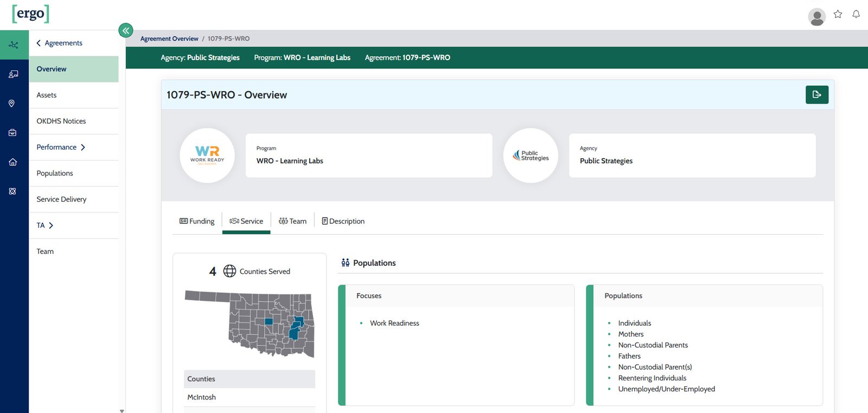Click the Agency Public Strategies card
The width and height of the screenshot is (868, 413).
[692, 156]
